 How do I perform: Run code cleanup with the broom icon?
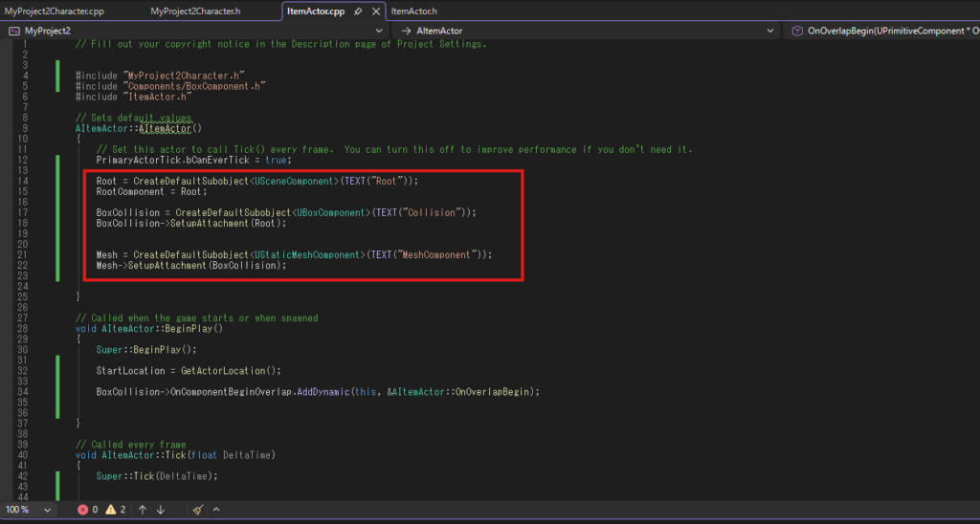pyautogui.click(x=197, y=510)
